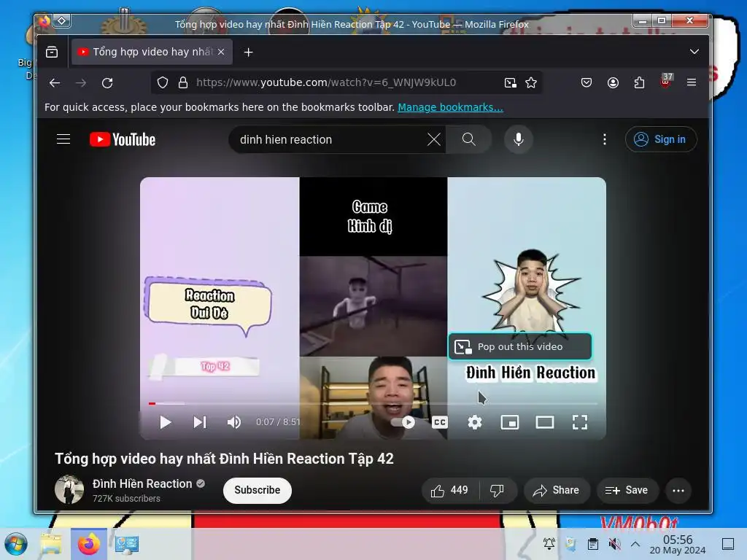Enter fullscreen video mode

580,422
